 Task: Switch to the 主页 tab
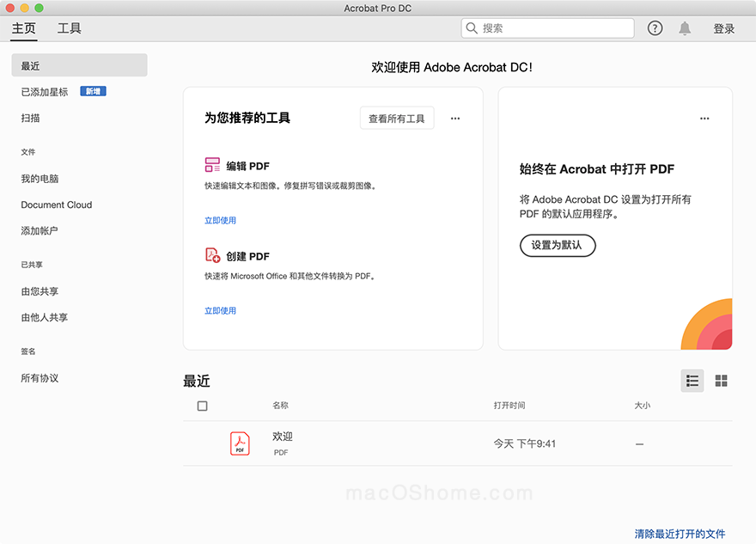pyautogui.click(x=24, y=28)
